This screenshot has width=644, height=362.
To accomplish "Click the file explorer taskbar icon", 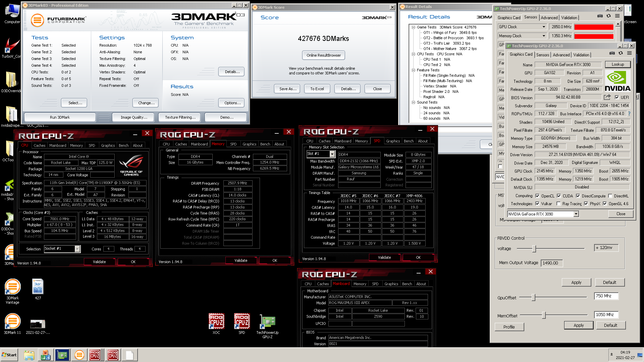I will pos(29,355).
